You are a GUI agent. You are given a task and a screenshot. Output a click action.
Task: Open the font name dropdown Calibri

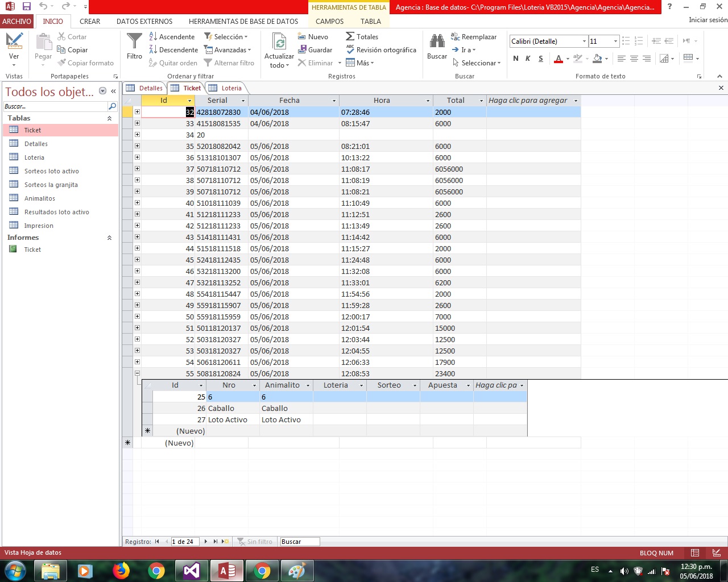click(x=584, y=41)
